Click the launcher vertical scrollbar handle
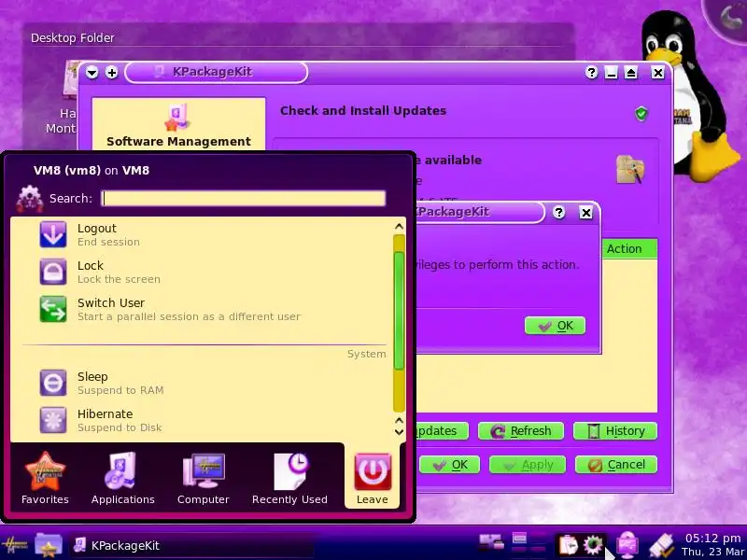The width and height of the screenshot is (747, 560). 400,311
